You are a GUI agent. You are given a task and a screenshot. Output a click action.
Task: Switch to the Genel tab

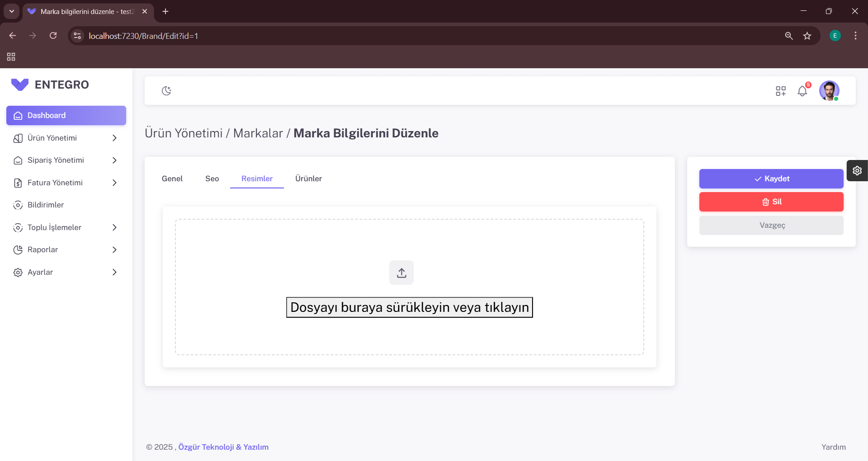coord(172,179)
